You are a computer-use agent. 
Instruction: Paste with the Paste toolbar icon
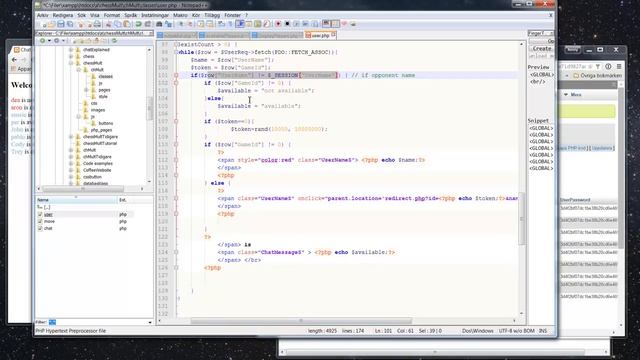127,24
